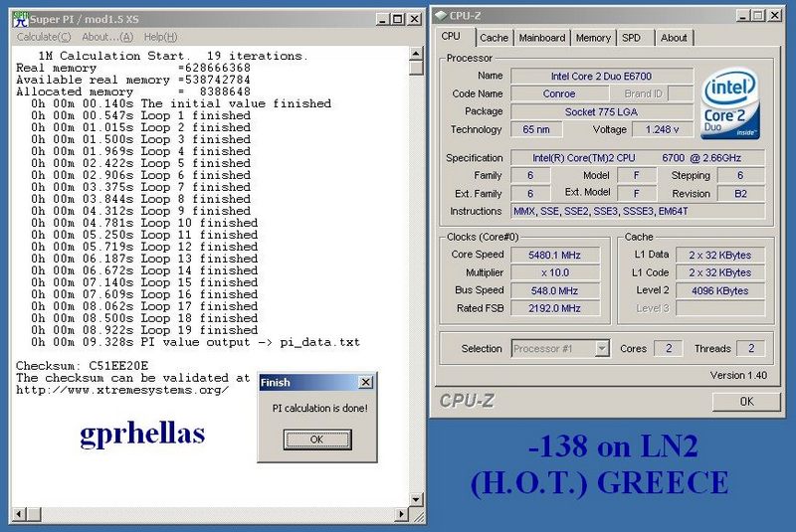Viewport: 796px width, 532px height.
Task: Stay on the CPU tab in CPU-Z
Action: point(451,37)
